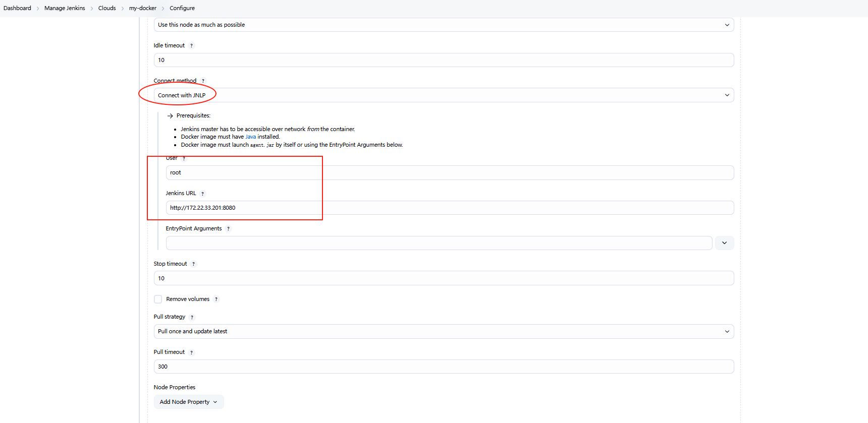Follow the Java link in prerequisites
Screen dimensions: 868x423
tap(250, 137)
